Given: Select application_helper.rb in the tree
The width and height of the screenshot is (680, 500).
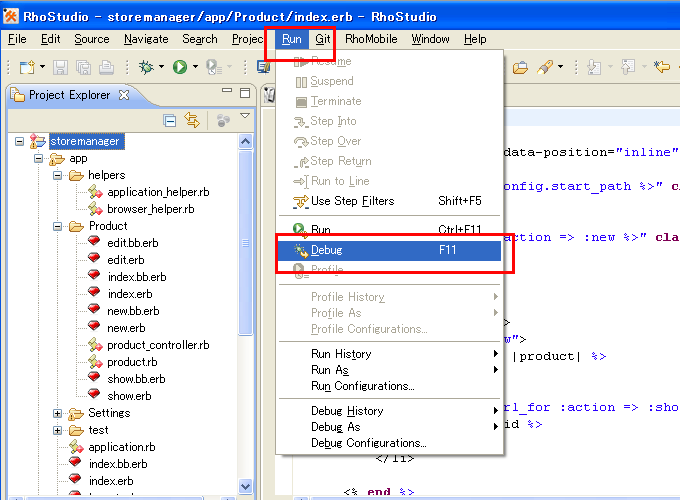Looking at the screenshot, I should coord(158,192).
